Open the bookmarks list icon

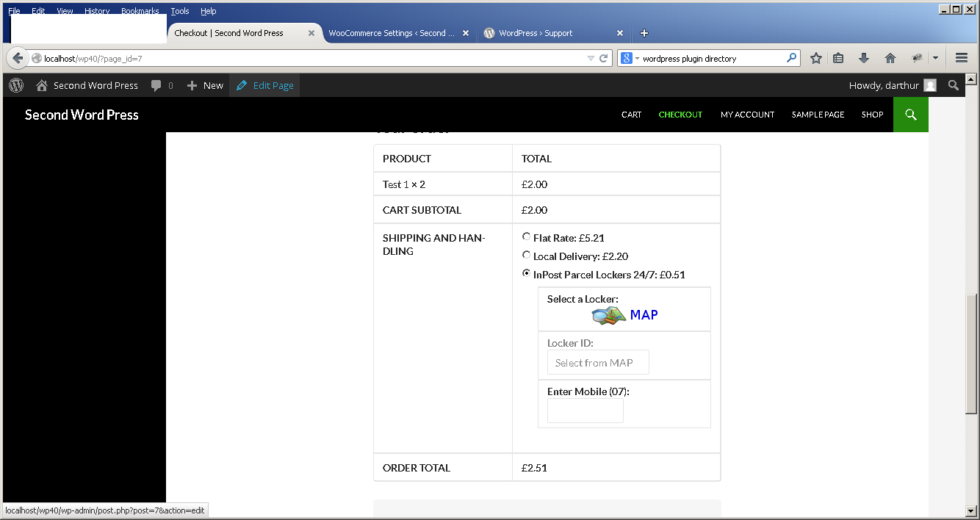[838, 58]
